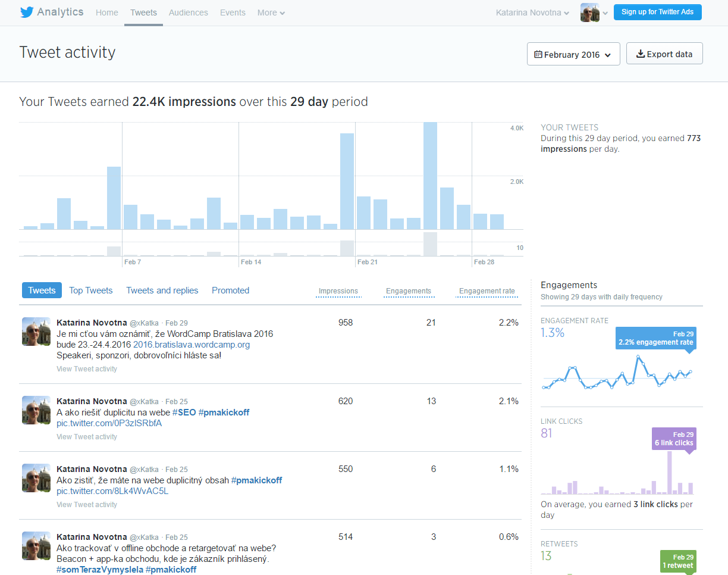
Task: Click the Tweet activity heading
Action: (x=67, y=52)
